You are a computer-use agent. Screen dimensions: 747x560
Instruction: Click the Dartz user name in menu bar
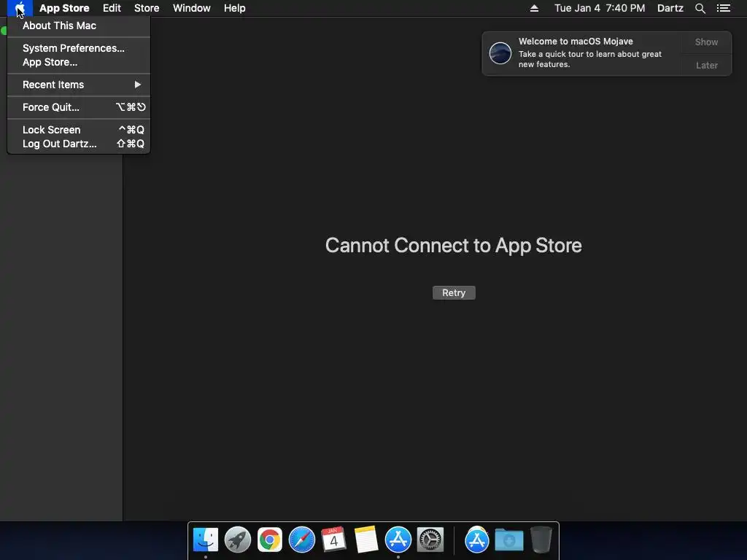coord(670,8)
